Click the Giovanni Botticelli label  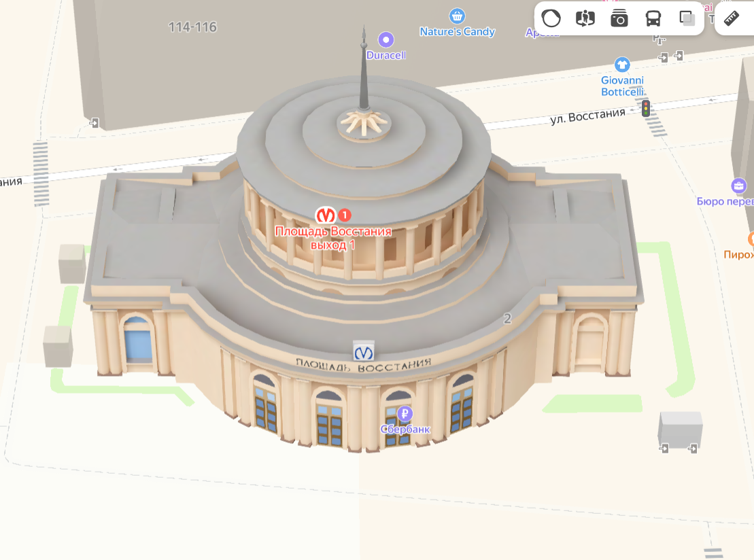pyautogui.click(x=622, y=86)
